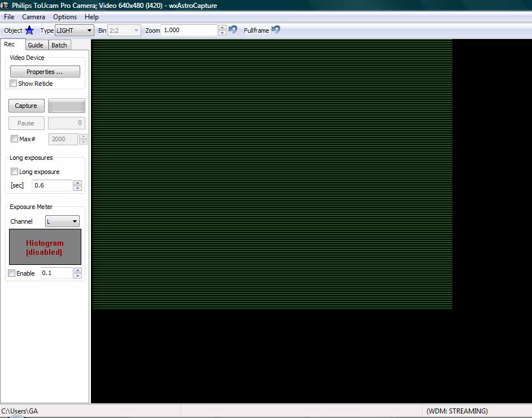Switch to the Rec tab
Screen dimensions: 532x418
[x=12, y=45]
